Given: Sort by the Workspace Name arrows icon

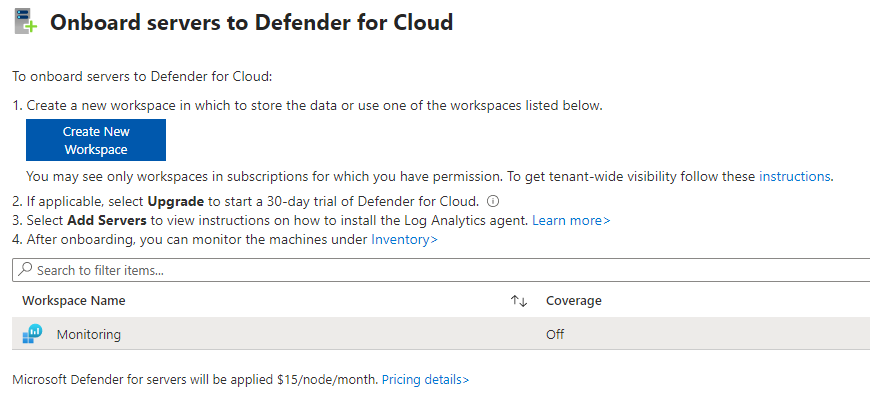Looking at the screenshot, I should [x=518, y=301].
